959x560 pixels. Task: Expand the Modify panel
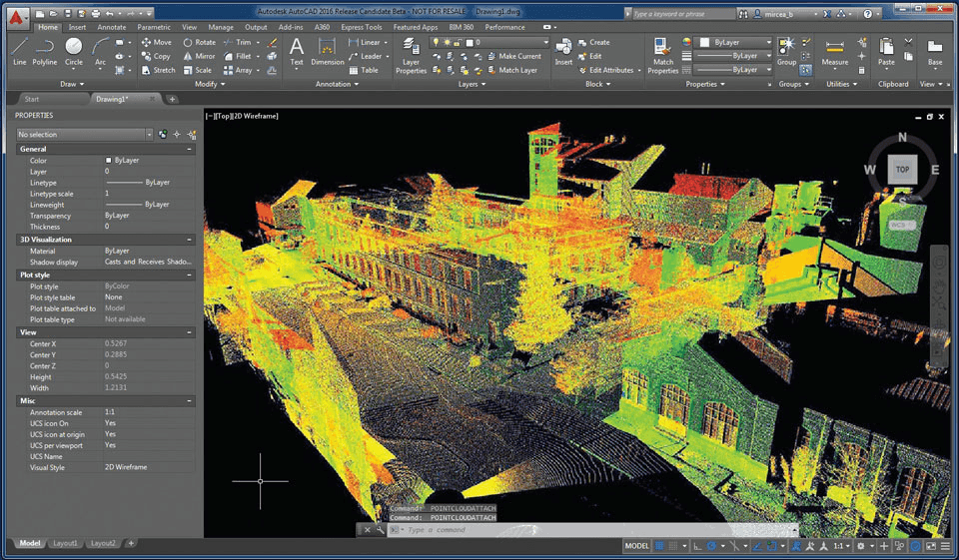(x=210, y=84)
